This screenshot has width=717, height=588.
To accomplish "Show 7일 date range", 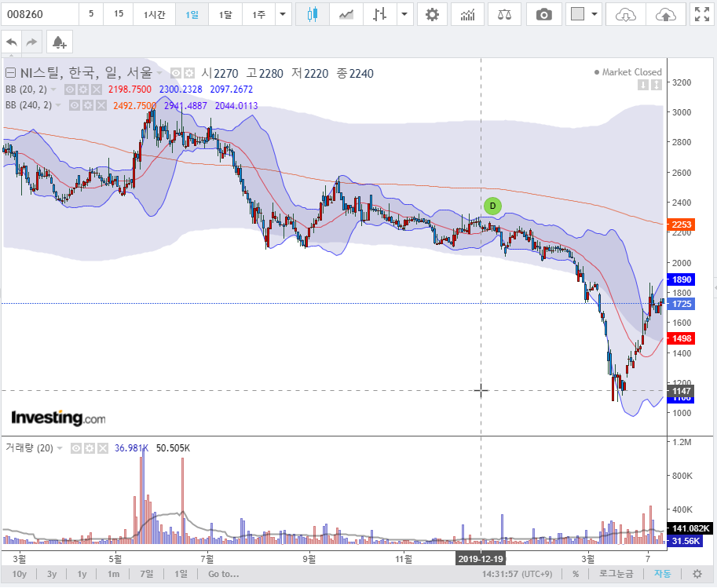I will coord(147,574).
